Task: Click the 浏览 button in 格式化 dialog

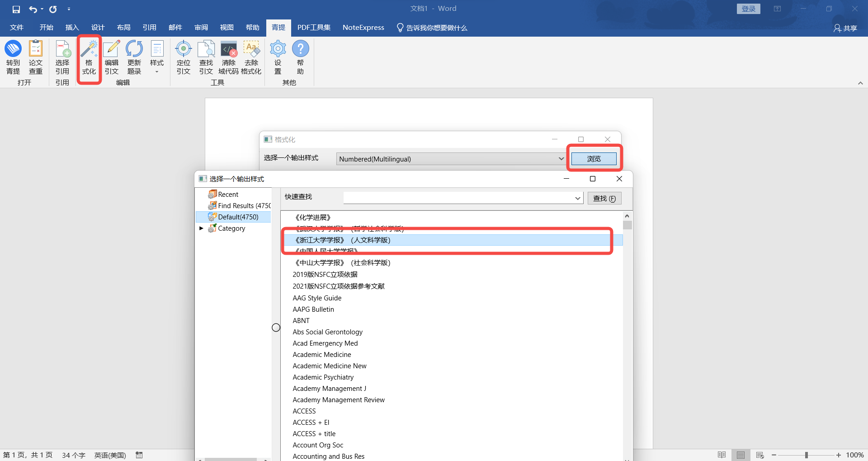Action: click(x=594, y=159)
